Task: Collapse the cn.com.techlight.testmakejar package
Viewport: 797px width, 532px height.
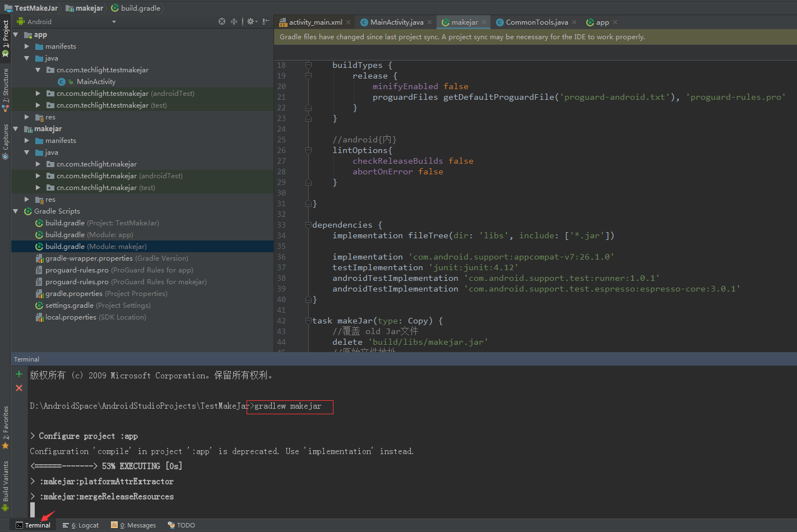Action: coord(38,70)
